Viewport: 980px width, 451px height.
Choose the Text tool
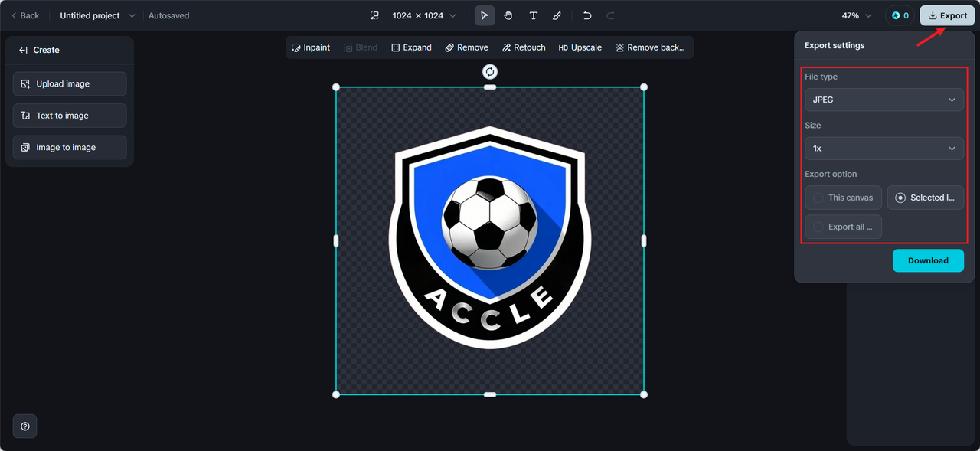point(534,15)
